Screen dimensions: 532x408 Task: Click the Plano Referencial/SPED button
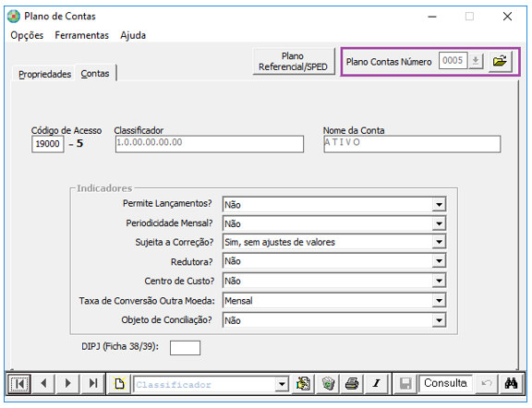click(x=293, y=62)
